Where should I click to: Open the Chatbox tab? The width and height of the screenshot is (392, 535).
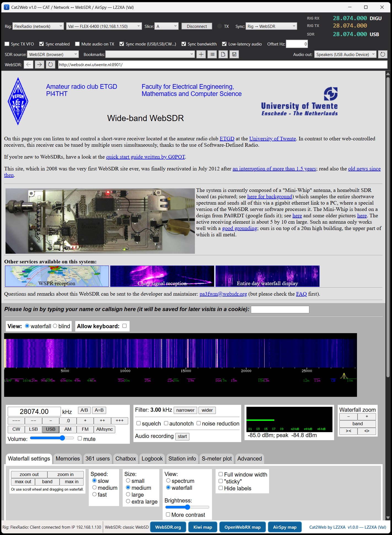tap(126, 459)
